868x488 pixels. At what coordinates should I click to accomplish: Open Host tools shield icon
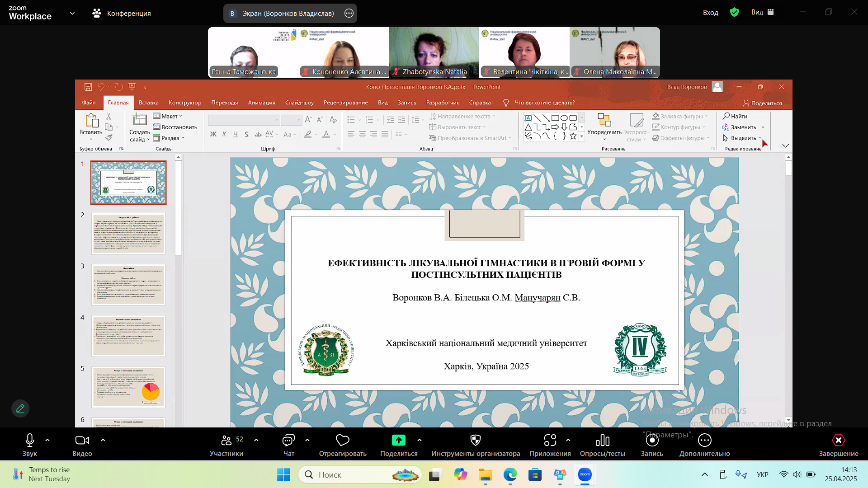[476, 440]
